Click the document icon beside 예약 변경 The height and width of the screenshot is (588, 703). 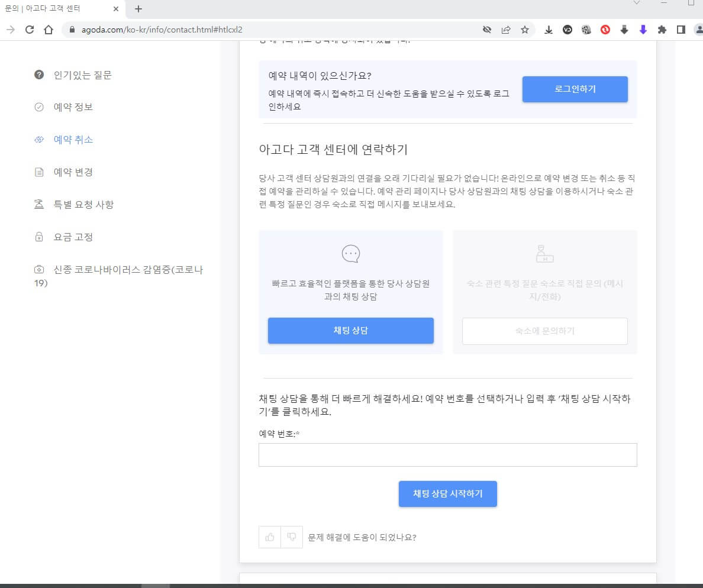(39, 172)
